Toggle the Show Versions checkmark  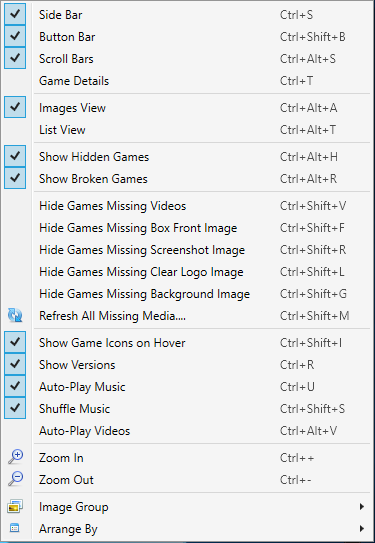[x=15, y=364]
